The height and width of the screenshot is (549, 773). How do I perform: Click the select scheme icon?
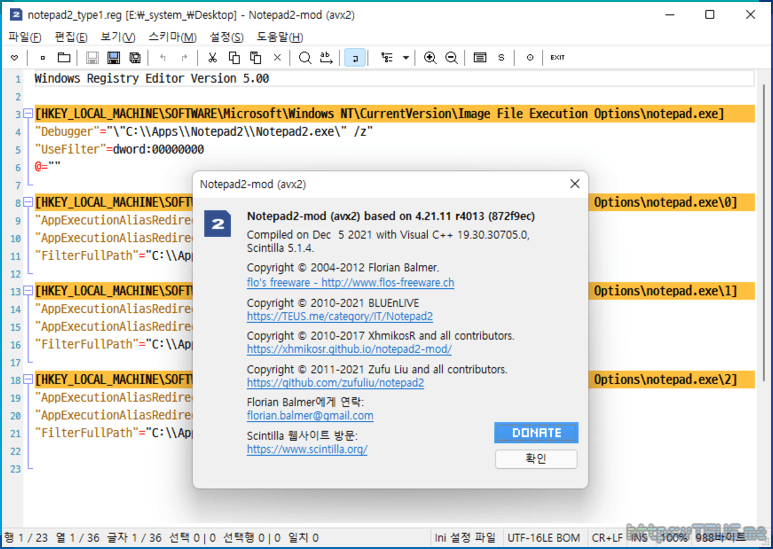480,58
